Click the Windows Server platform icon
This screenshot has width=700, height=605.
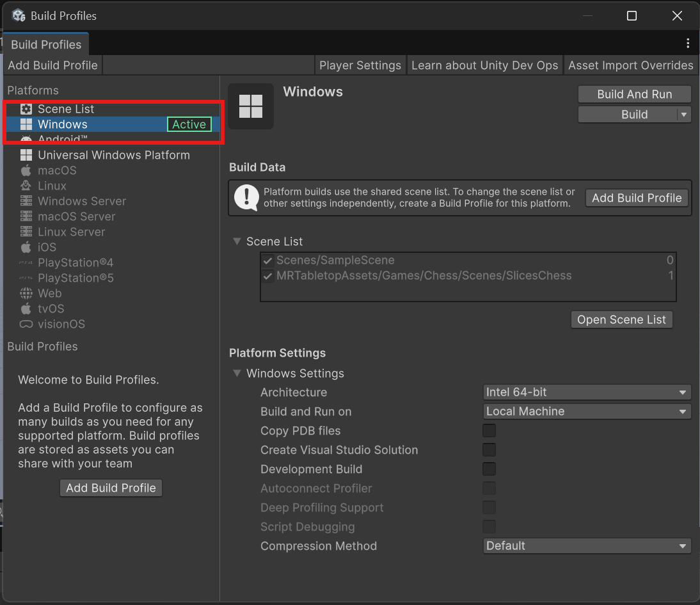26,201
